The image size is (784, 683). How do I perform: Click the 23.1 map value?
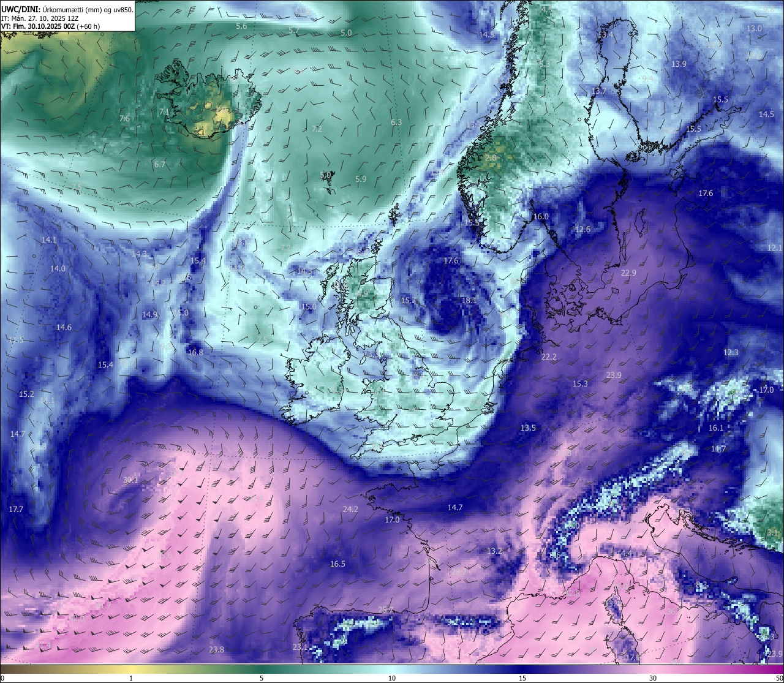click(300, 647)
